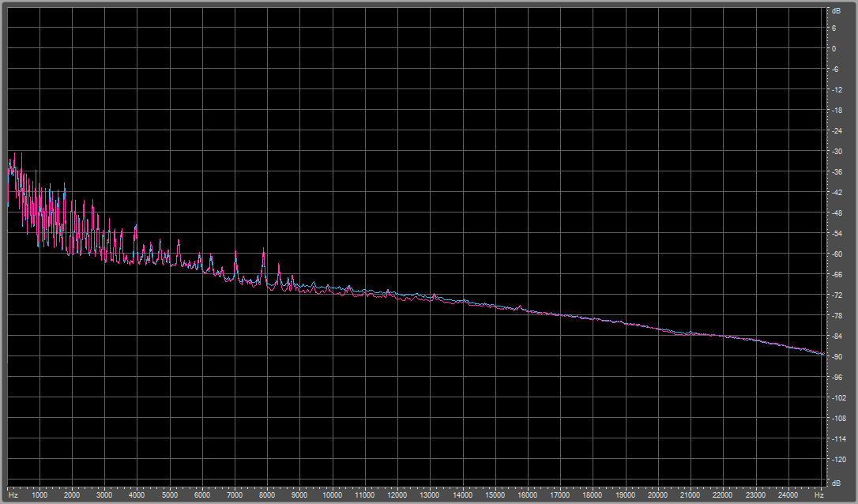The width and height of the screenshot is (858, 504).
Task: Click the 0 dB mark on the amplitude scale
Action: coord(834,49)
